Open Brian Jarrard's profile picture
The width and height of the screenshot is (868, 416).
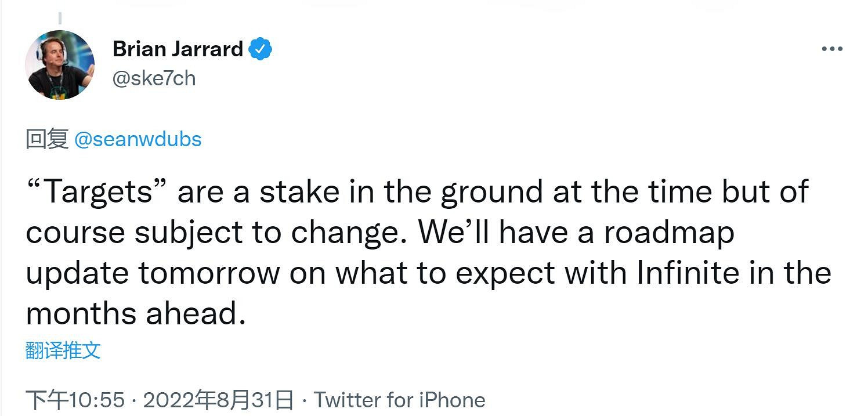click(60, 65)
